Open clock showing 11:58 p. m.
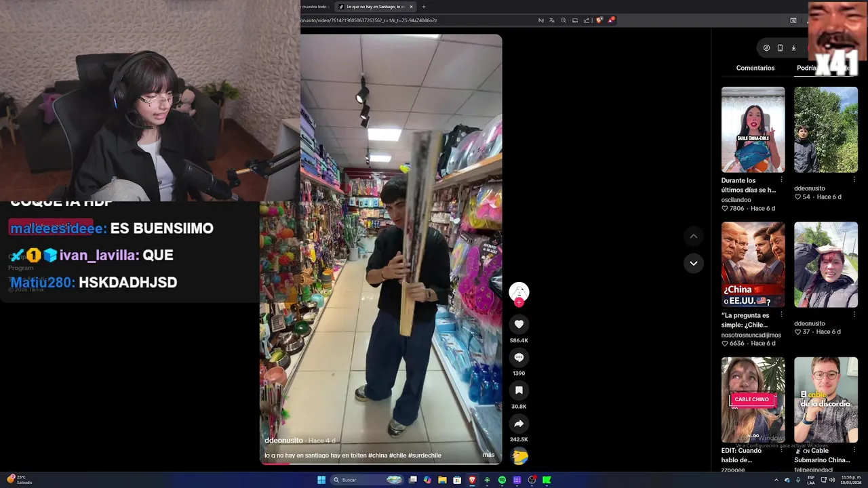 (x=852, y=480)
